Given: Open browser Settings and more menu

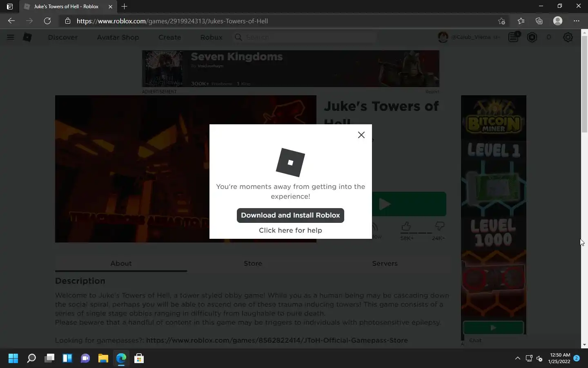Looking at the screenshot, I should (577, 21).
